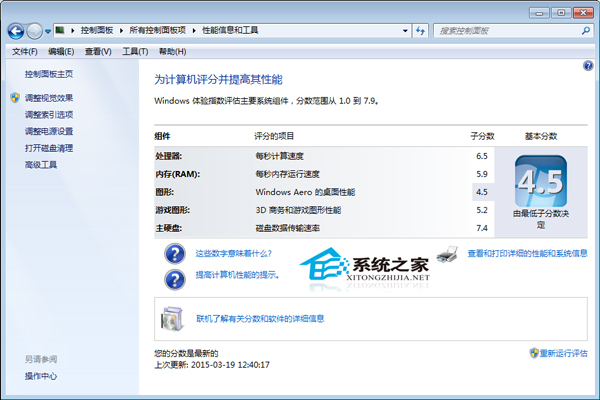The height and width of the screenshot is (400, 600).
Task: Click the 磁盘数据传输速率 description
Action: point(287,228)
